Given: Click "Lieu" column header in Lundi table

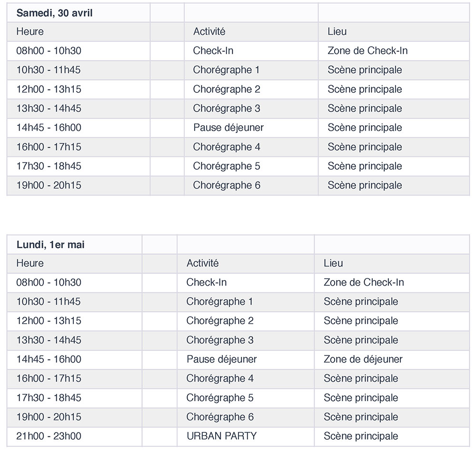Looking at the screenshot, I should click(333, 263).
